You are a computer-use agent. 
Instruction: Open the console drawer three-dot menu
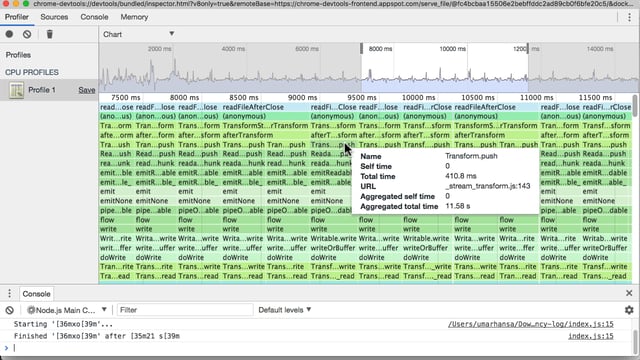pos(9,293)
